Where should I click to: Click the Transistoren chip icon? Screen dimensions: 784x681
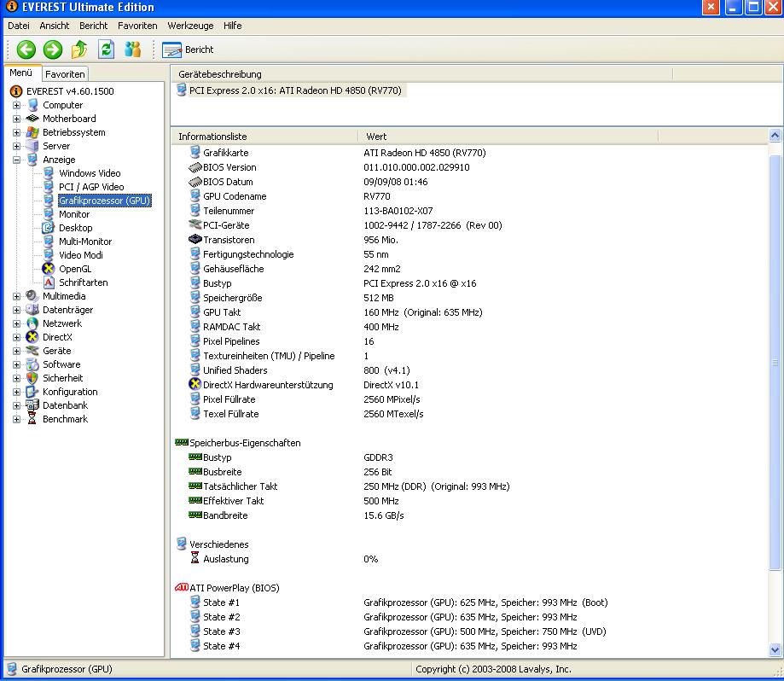click(x=195, y=240)
